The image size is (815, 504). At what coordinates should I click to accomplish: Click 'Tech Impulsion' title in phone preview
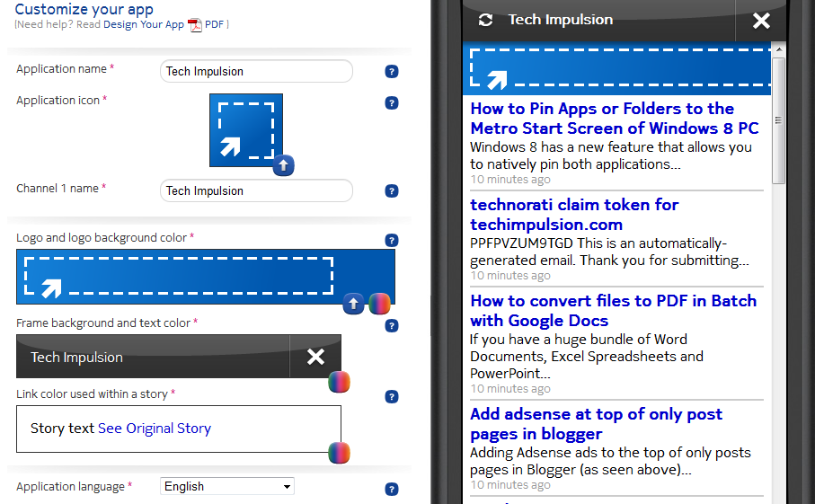click(561, 20)
